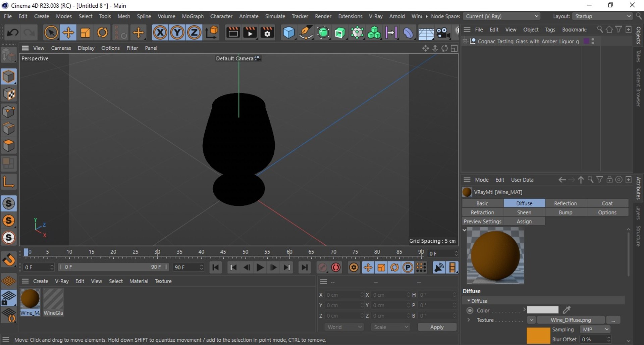Toggle the Z axis lock
644x345 pixels.
pyautogui.click(x=194, y=33)
